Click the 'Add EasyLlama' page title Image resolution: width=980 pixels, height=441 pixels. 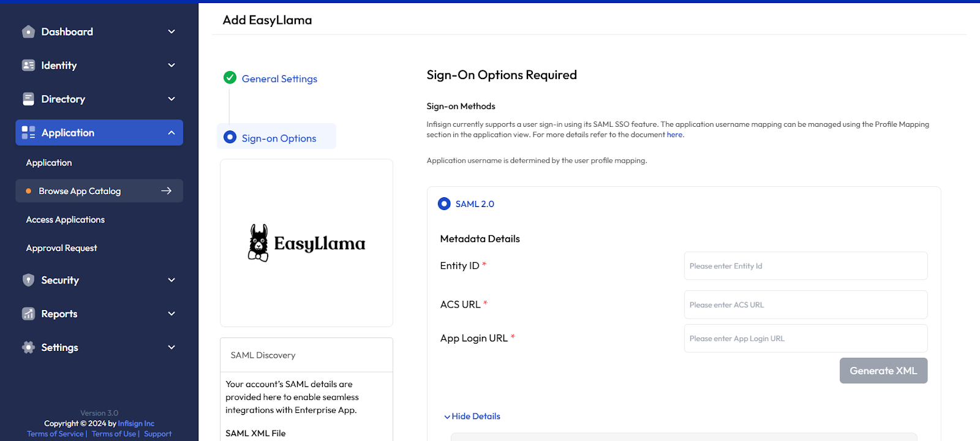coord(267,20)
